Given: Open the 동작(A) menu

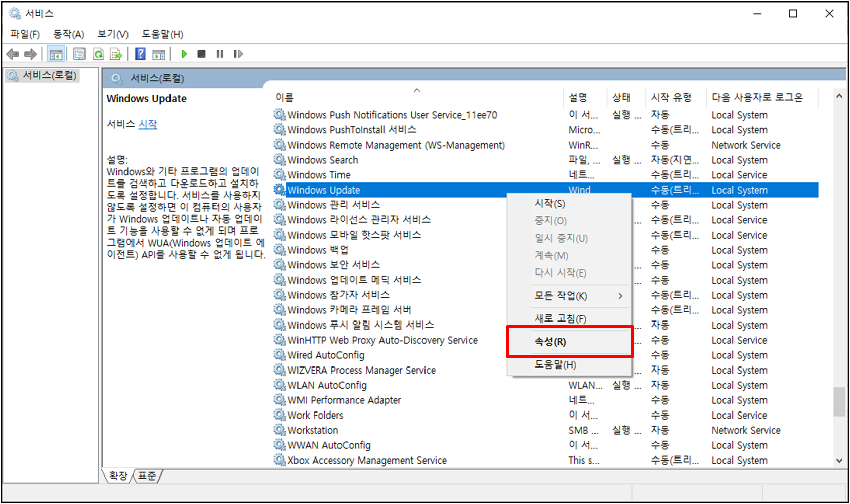Looking at the screenshot, I should (68, 34).
